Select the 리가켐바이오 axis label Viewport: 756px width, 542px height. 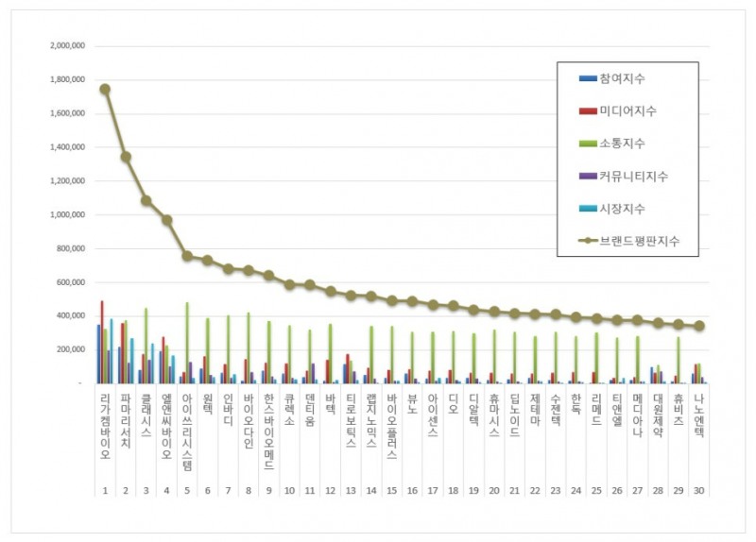pos(105,426)
